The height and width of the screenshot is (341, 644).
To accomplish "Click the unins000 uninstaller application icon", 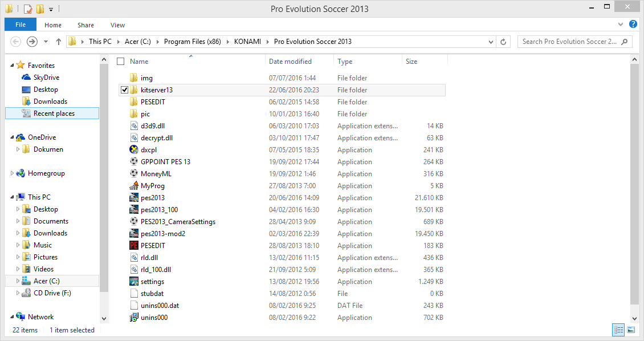I will 133,318.
